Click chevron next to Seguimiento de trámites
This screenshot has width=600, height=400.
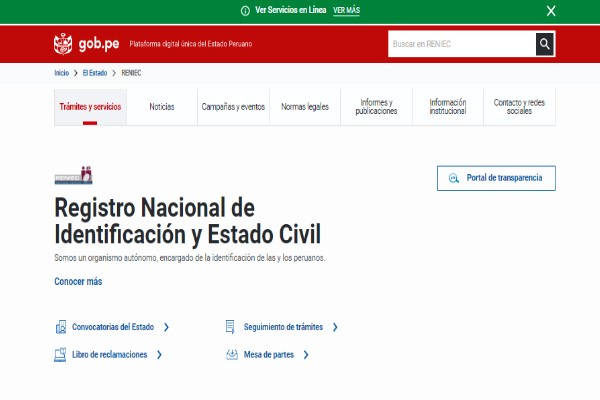click(x=335, y=327)
